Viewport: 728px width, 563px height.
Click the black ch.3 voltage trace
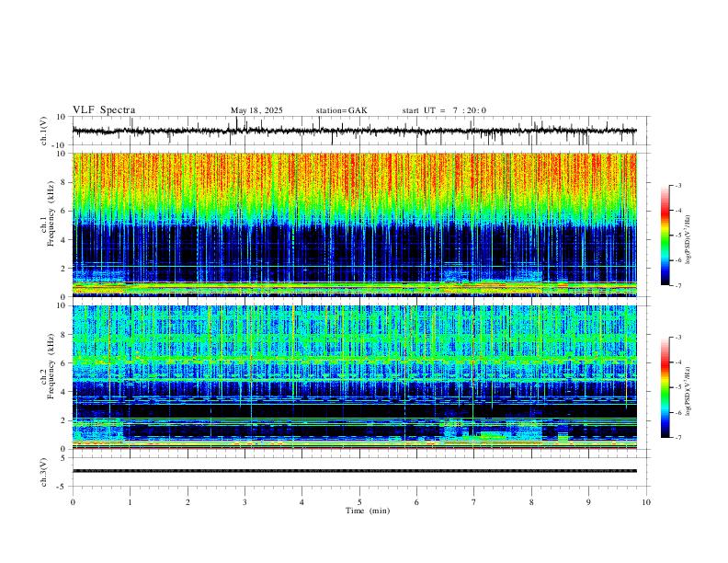point(355,471)
